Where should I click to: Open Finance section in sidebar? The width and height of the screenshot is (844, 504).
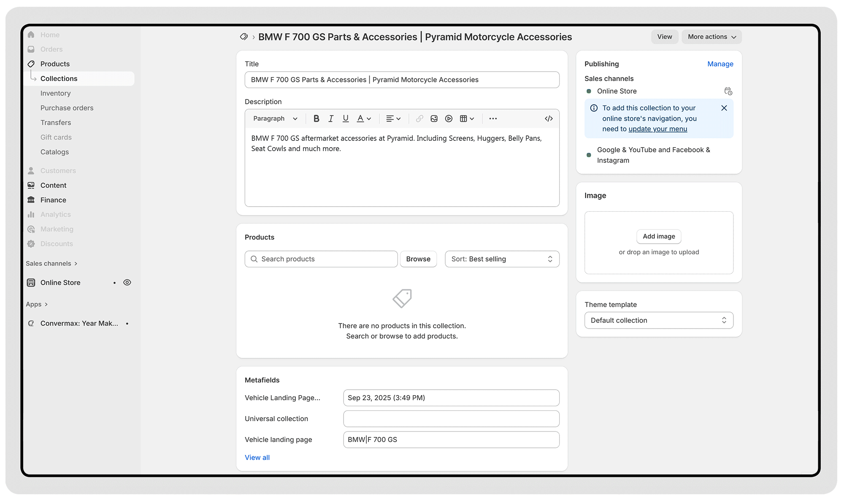pos(53,200)
